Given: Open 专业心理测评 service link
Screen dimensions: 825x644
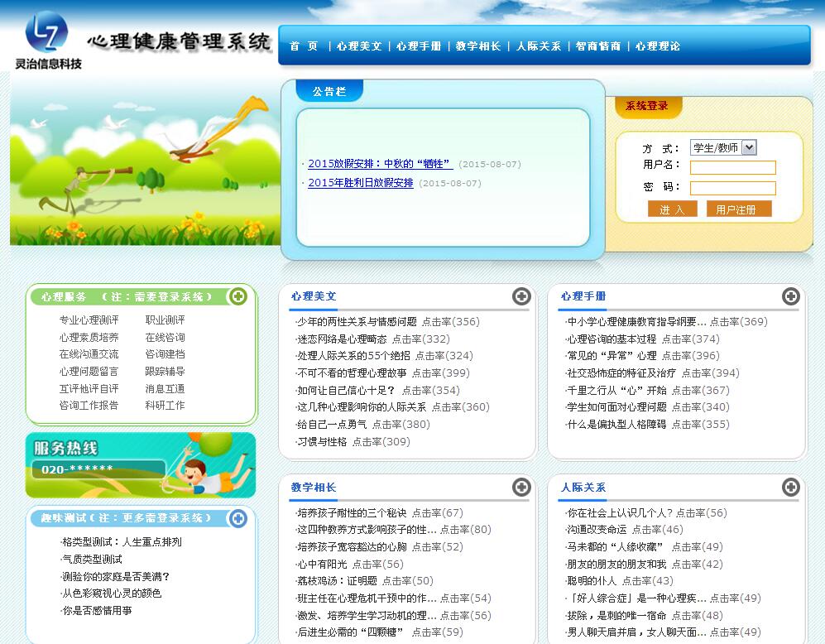Looking at the screenshot, I should 89,320.
